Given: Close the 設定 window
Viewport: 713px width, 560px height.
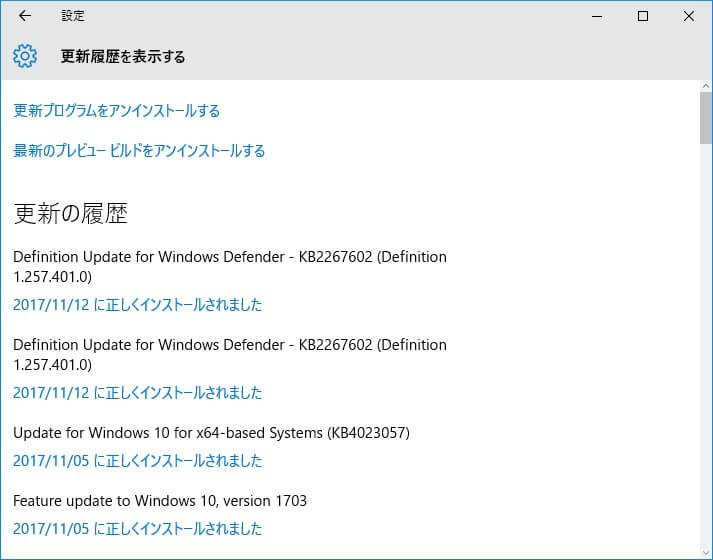Looking at the screenshot, I should 689,16.
